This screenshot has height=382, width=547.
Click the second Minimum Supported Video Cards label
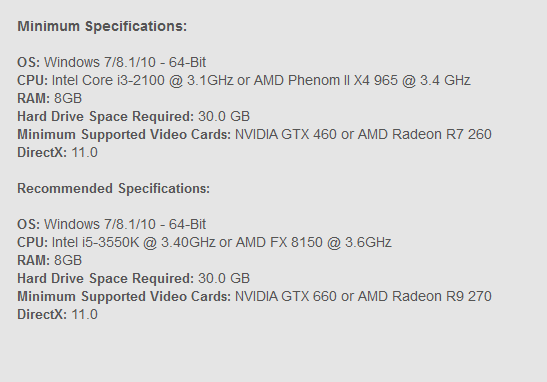124,296
